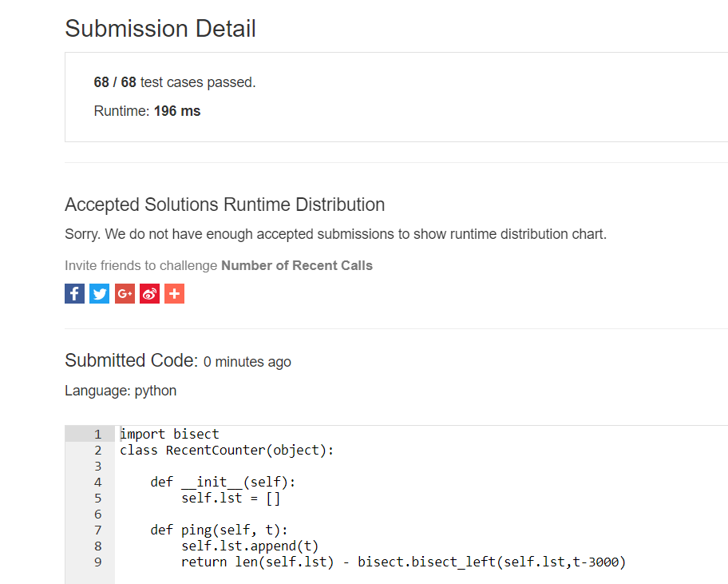Click line number 5 in the gutter
This screenshot has width=728, height=584.
click(x=97, y=499)
